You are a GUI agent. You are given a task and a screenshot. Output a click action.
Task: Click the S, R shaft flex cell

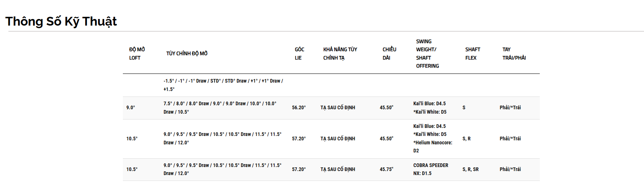(x=467, y=139)
